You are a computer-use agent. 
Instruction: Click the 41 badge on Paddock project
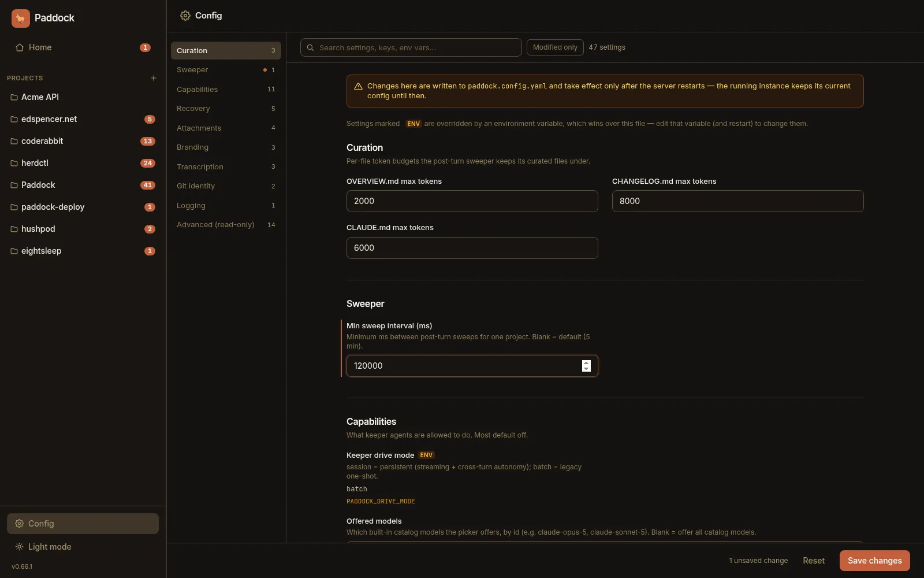point(148,185)
